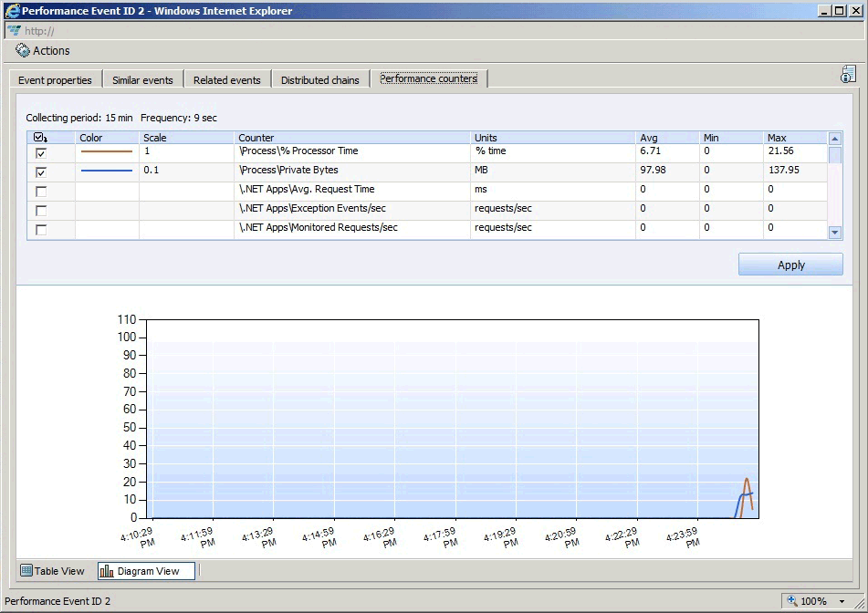868x613 pixels.
Task: Click the event details document icon above the grid
Action: 848,74
